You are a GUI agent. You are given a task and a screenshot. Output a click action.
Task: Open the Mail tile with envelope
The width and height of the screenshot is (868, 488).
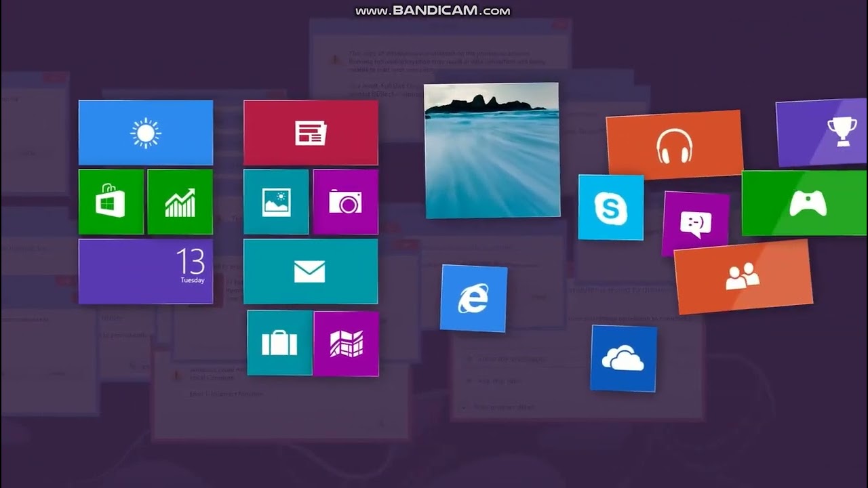[311, 271]
